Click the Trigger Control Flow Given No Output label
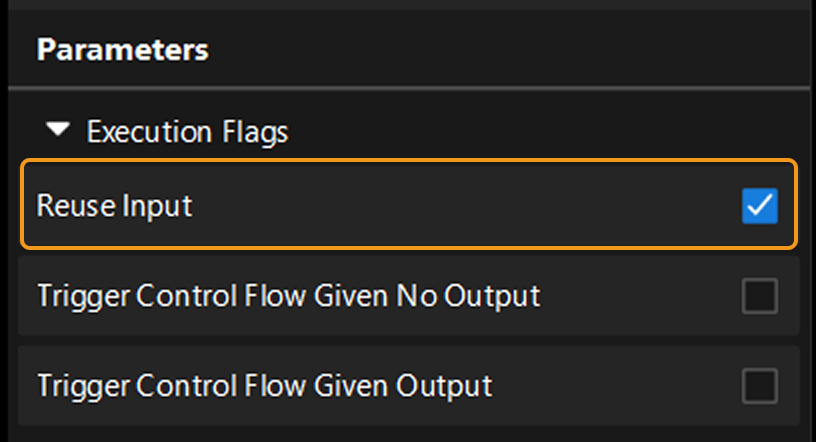The height and width of the screenshot is (442, 816). click(x=288, y=296)
